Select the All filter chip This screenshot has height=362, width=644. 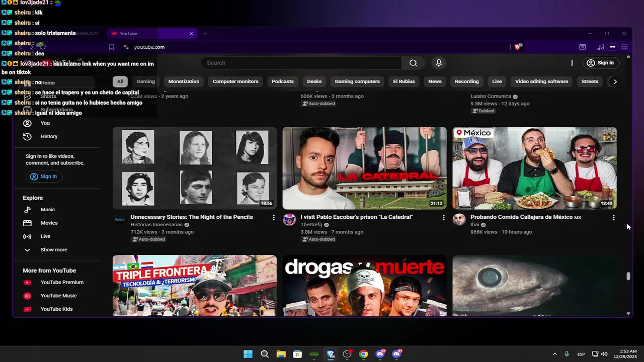[120, 81]
